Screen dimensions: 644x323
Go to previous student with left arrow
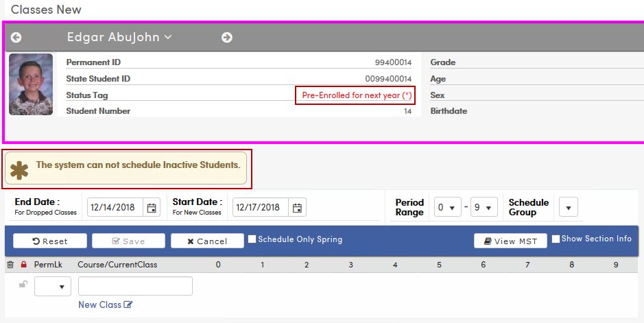click(x=16, y=37)
